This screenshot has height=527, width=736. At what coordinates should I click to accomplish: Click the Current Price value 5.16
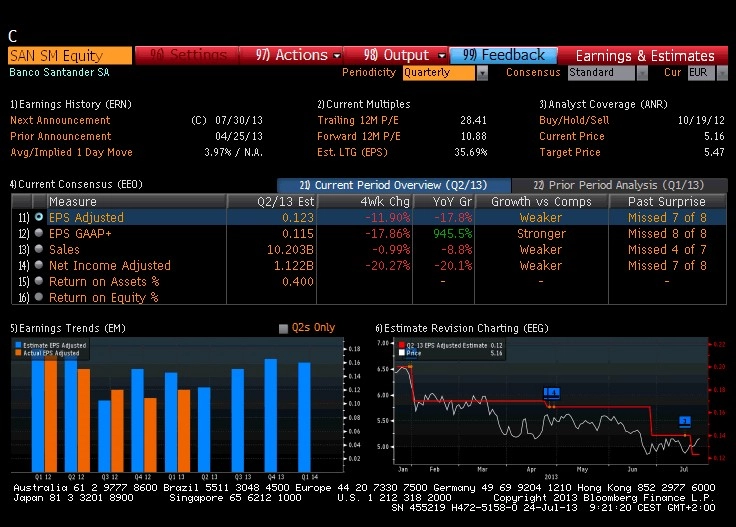(714, 137)
